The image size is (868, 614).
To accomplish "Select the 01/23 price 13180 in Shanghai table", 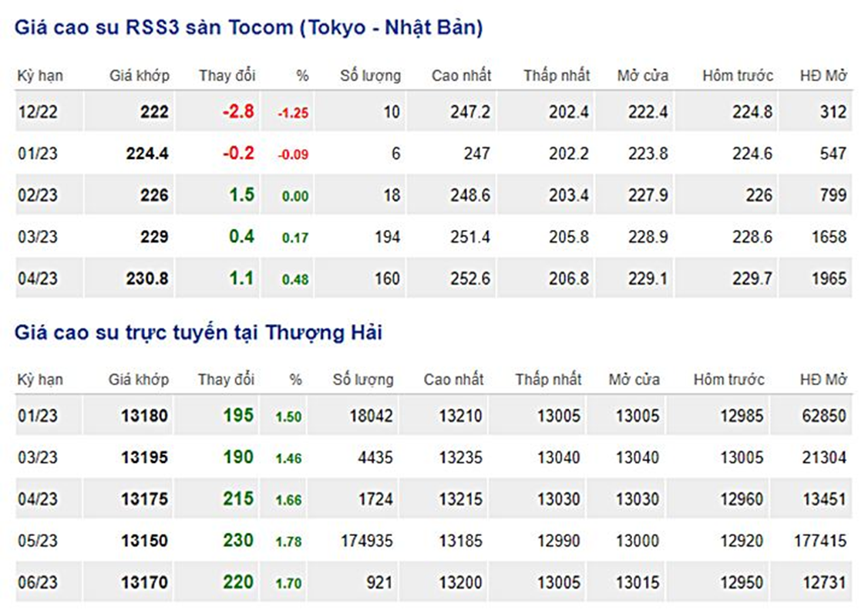I will click(144, 416).
